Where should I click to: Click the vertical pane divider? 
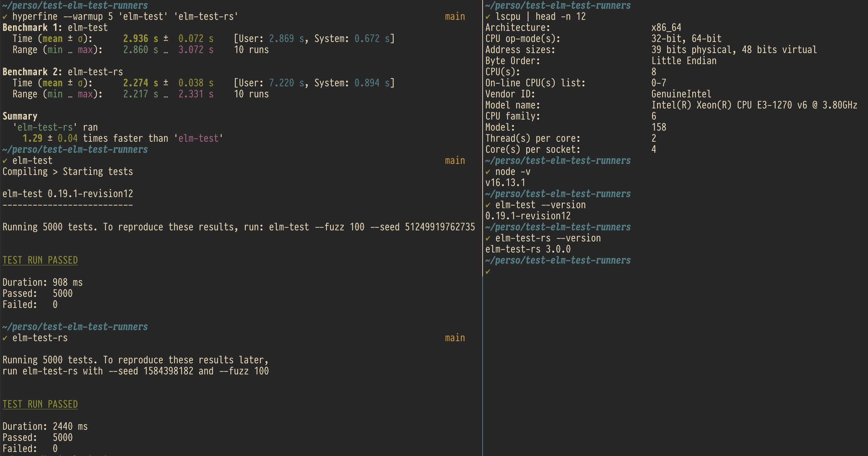[x=483, y=337]
